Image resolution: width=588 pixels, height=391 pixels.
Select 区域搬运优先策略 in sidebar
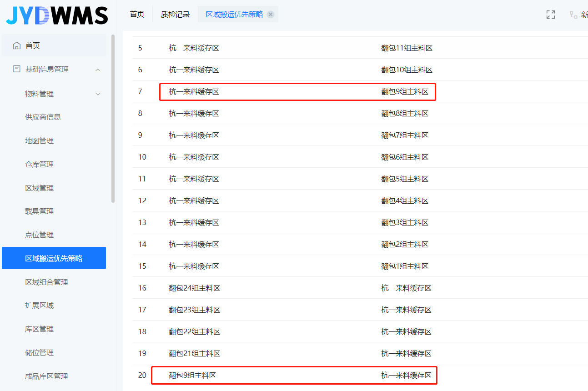tap(54, 258)
